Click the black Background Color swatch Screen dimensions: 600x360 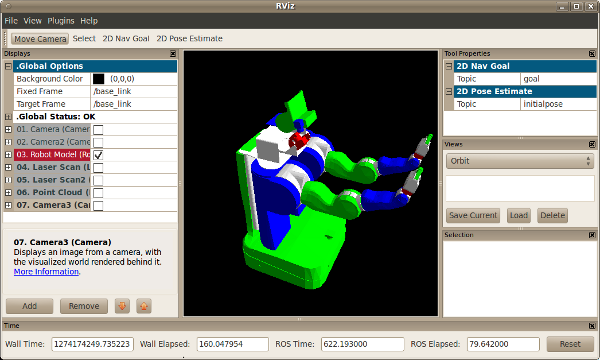98,79
